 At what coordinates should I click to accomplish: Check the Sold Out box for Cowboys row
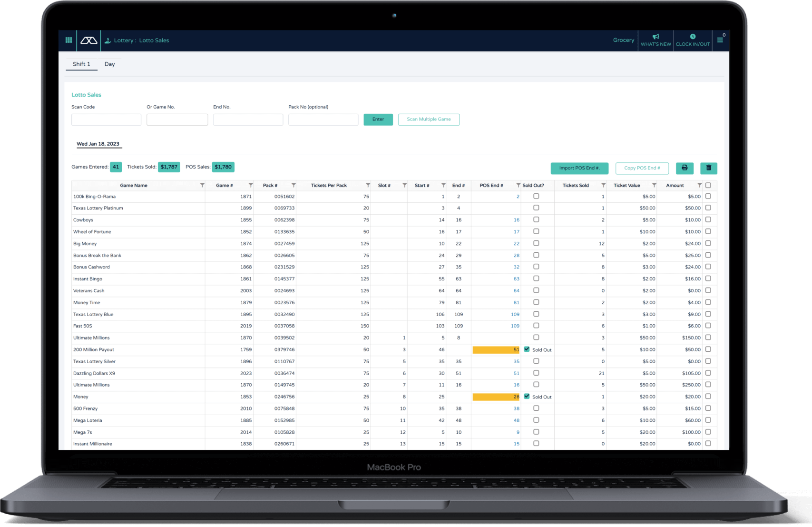click(537, 219)
